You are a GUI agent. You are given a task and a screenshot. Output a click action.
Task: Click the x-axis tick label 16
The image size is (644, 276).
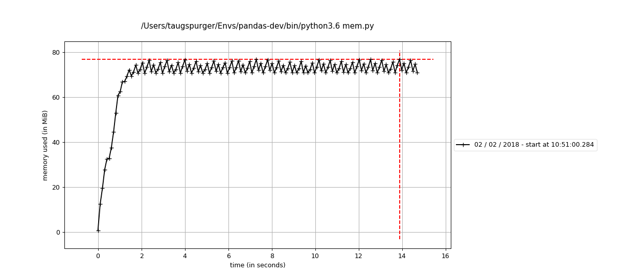click(x=446, y=256)
